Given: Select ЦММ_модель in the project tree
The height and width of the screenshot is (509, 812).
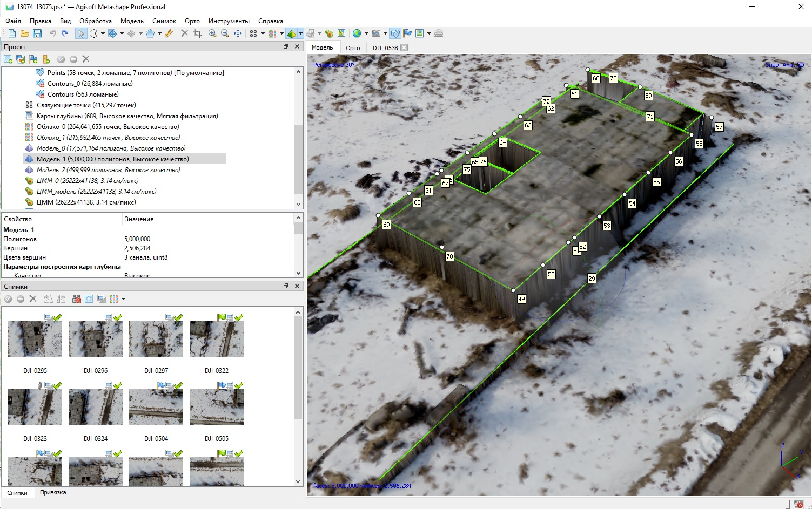Looking at the screenshot, I should tap(96, 192).
